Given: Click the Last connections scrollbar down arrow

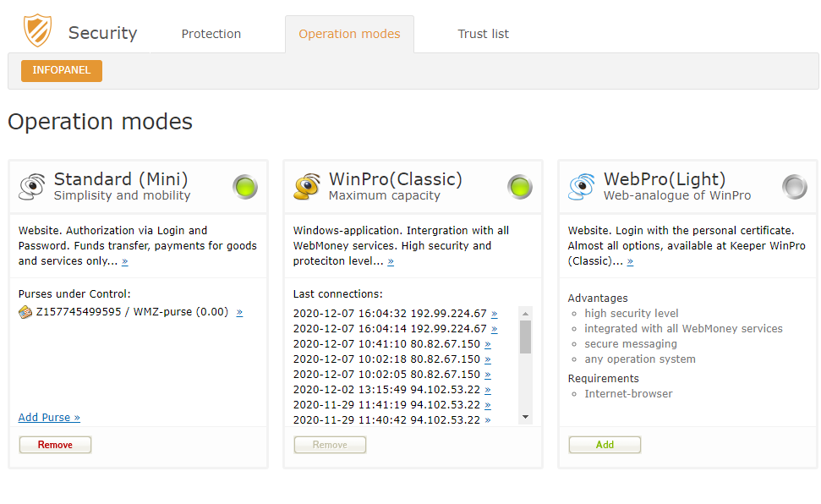Looking at the screenshot, I should (x=525, y=417).
